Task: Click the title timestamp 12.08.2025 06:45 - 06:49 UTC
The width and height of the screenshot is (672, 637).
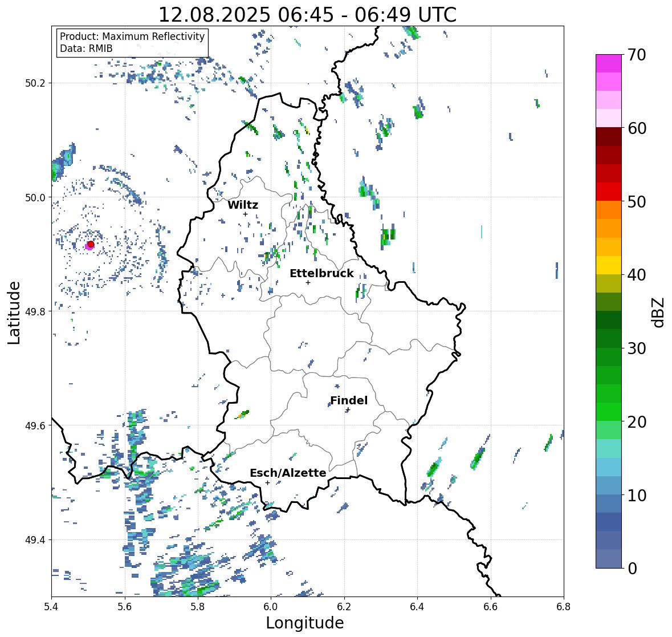Action: point(307,15)
